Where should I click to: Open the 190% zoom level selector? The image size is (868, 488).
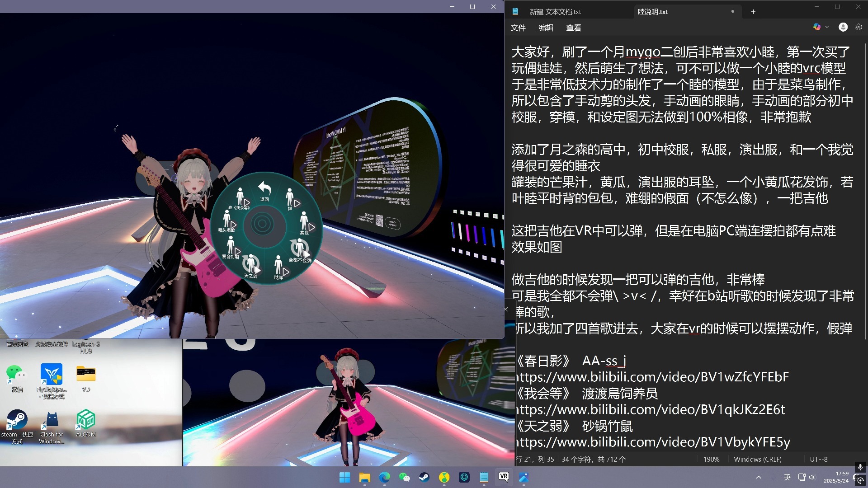711,459
